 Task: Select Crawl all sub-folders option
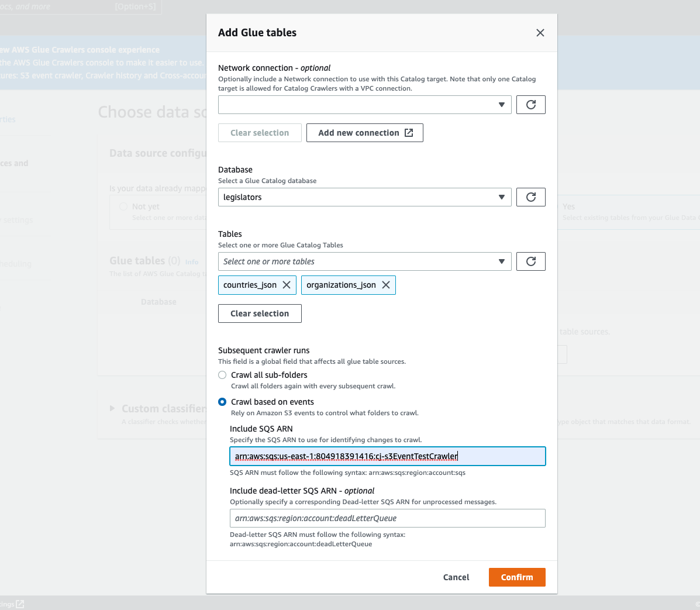pyautogui.click(x=222, y=375)
